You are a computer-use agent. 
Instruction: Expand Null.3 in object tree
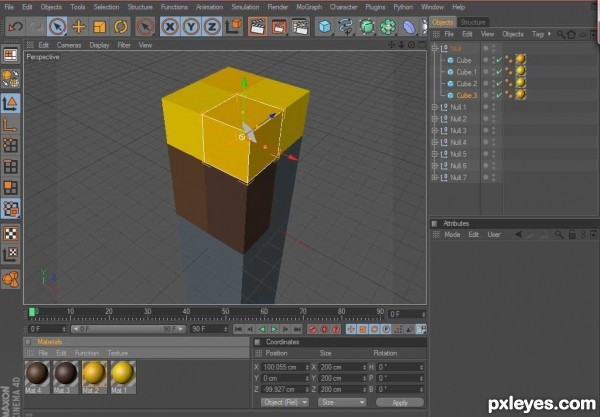tap(435, 130)
